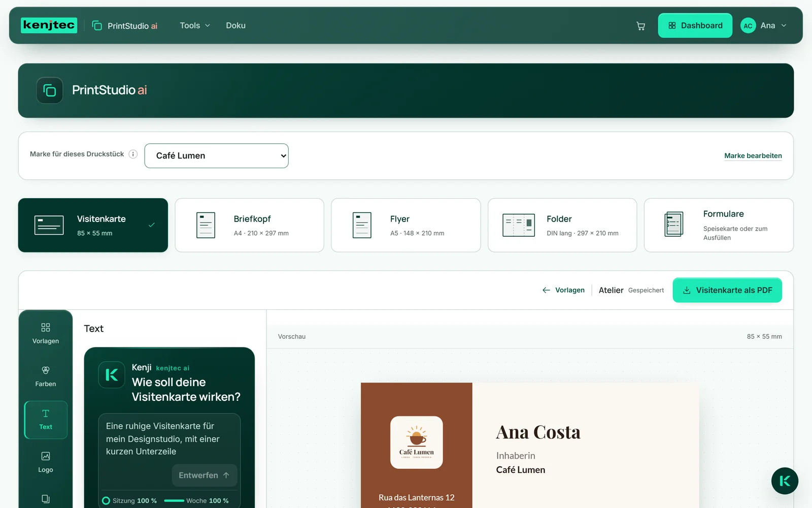Download Visitenkarte als PDF
Screen dimensions: 812x508
click(727, 290)
